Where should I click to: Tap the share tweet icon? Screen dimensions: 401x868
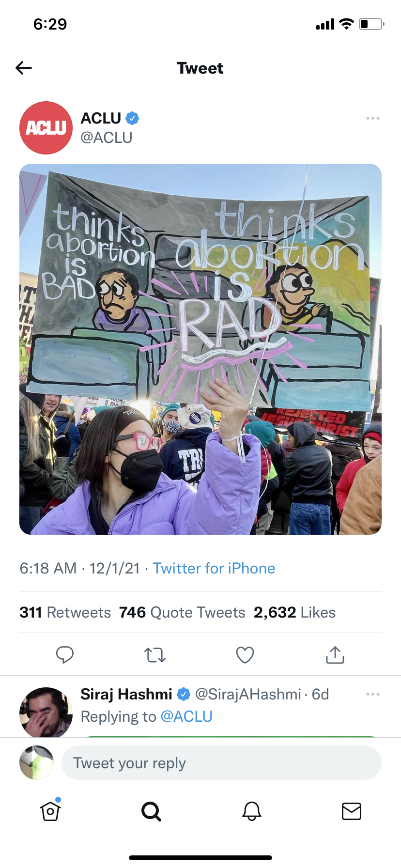coord(335,655)
